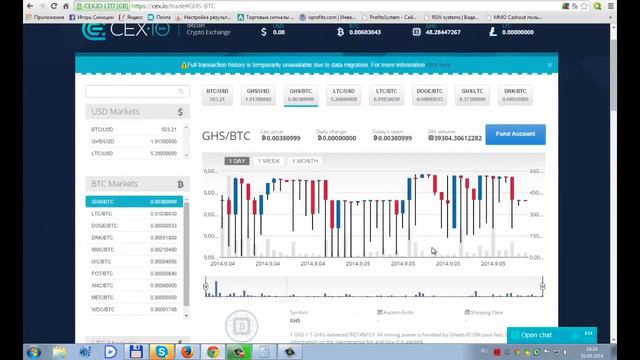Switch to Chrome in the taskbar
Viewport: 640px width, 360px height.
coord(213,352)
